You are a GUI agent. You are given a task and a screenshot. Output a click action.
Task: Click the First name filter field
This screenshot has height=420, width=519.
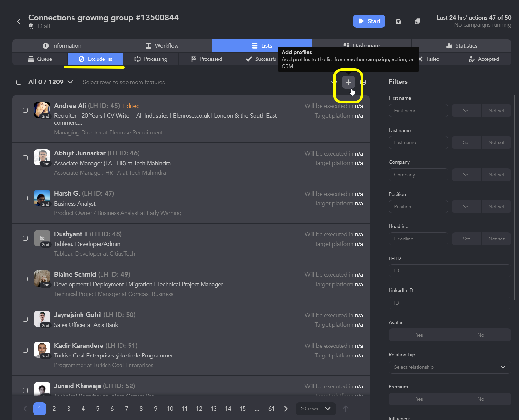coord(418,111)
